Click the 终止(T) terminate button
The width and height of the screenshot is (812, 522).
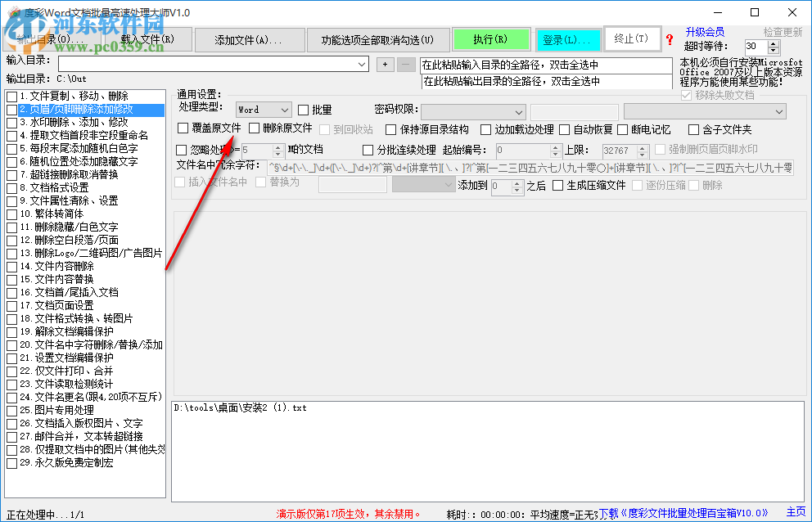click(633, 38)
